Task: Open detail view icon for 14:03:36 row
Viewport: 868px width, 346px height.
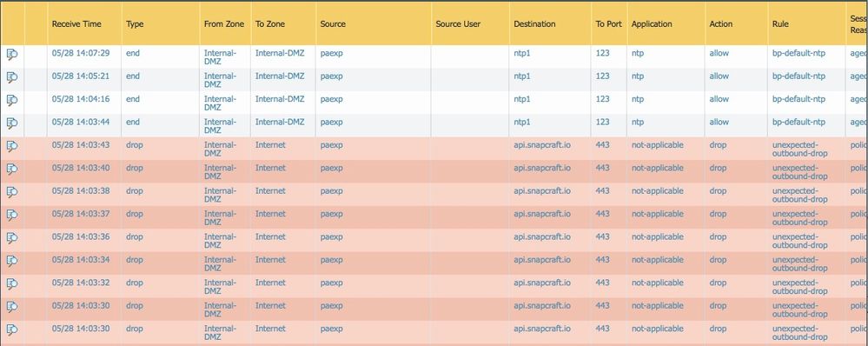Action: 12,237
